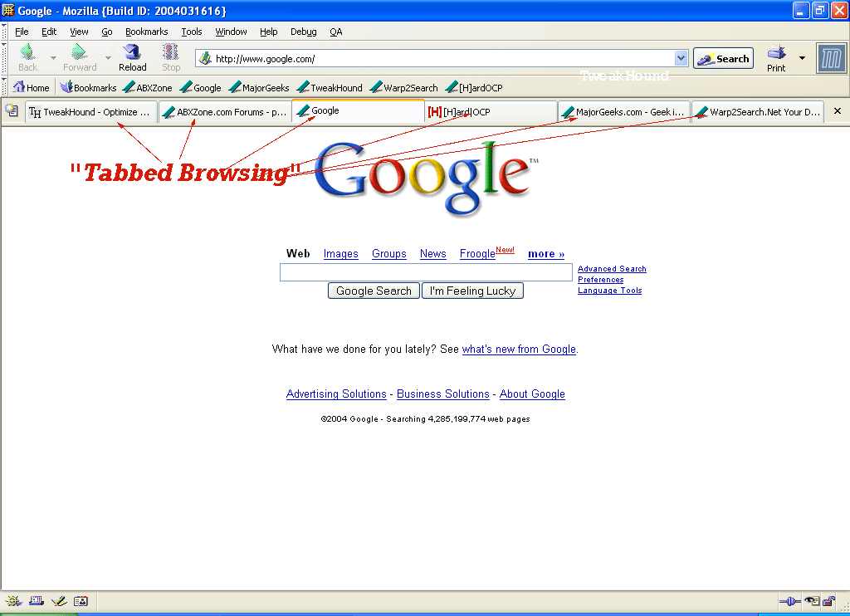850x616 pixels.
Task: Click the URL address field
Action: tap(443, 59)
